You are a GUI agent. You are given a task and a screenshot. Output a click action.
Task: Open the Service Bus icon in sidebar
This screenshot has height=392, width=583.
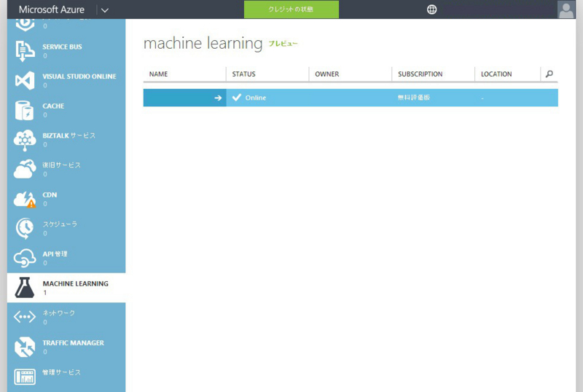[x=25, y=51]
